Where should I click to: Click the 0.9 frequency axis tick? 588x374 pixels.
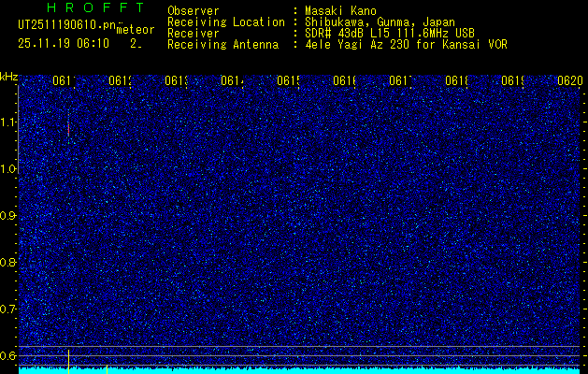click(x=8, y=215)
